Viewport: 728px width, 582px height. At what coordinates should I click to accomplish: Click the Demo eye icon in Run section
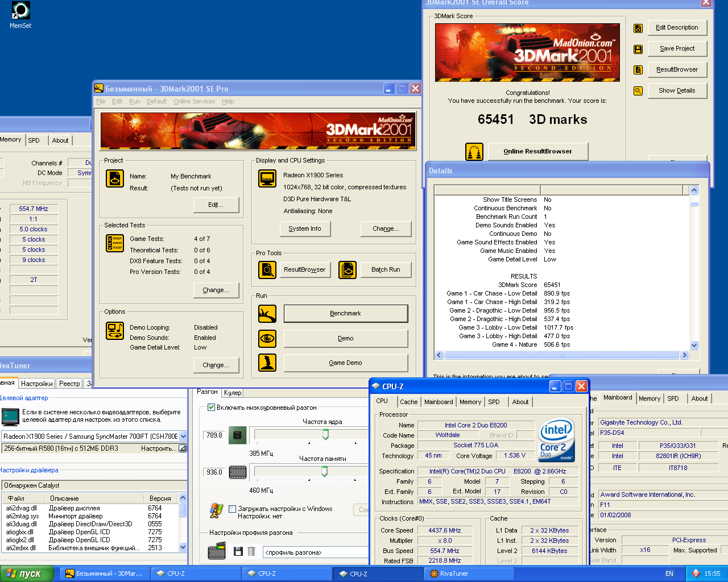267,339
